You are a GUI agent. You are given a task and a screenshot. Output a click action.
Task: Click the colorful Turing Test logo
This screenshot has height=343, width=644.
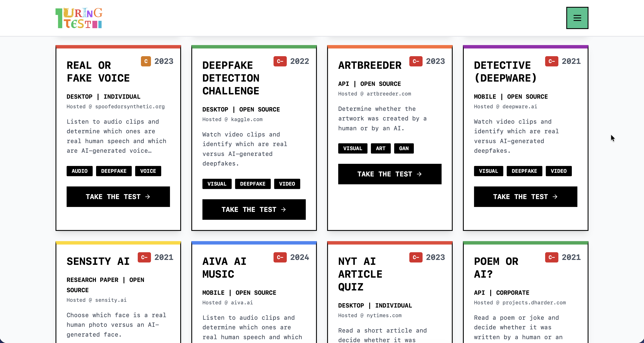79,18
